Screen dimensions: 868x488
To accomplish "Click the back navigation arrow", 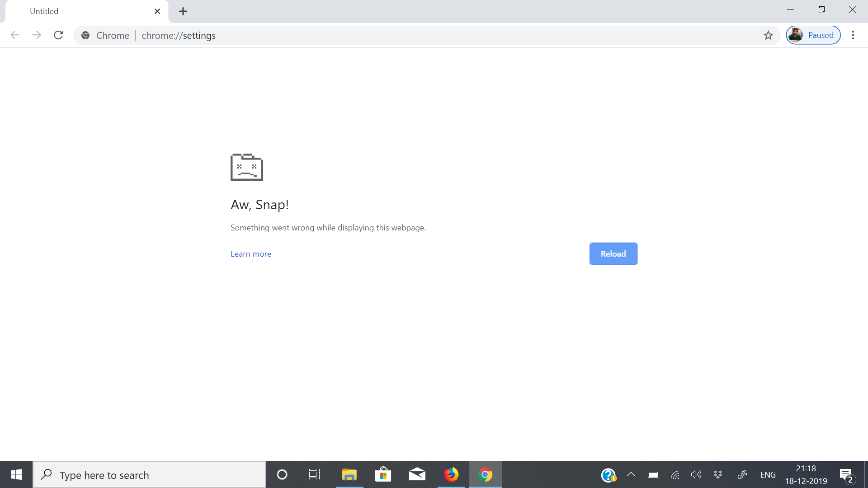I will [x=15, y=35].
